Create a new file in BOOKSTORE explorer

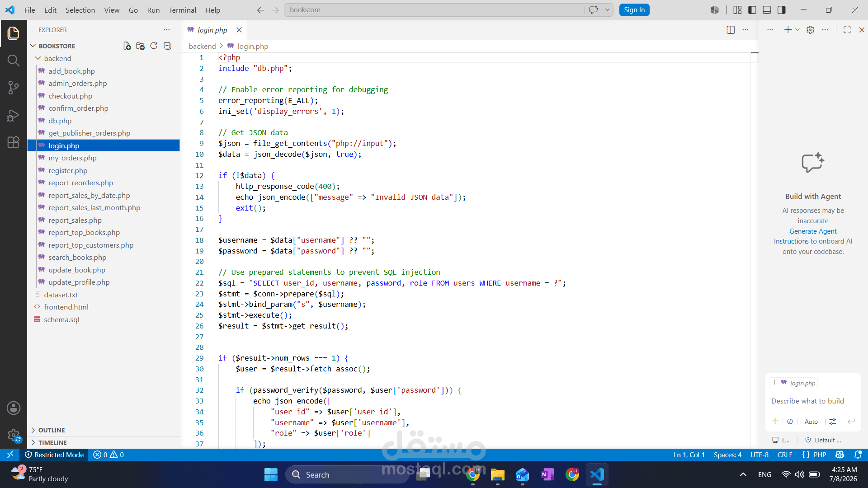[x=127, y=46]
